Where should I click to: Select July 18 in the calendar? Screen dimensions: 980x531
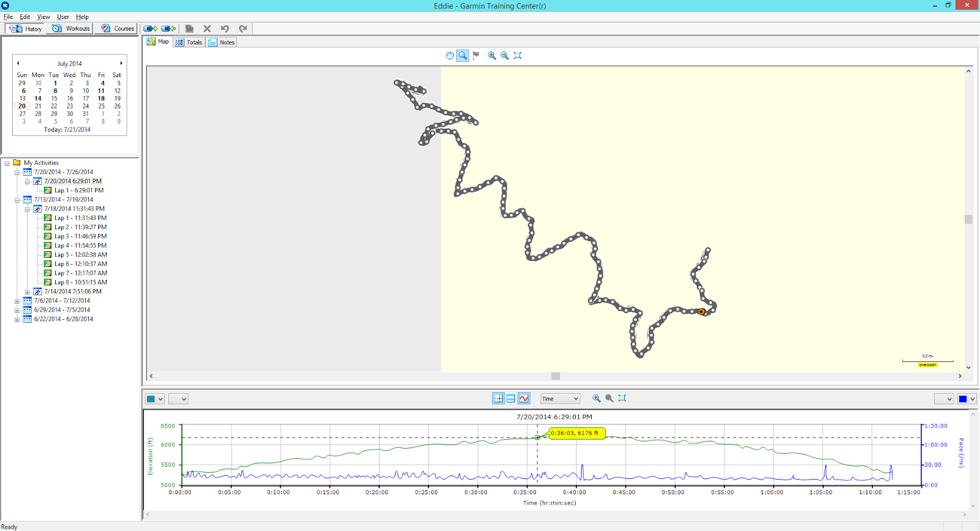click(102, 99)
